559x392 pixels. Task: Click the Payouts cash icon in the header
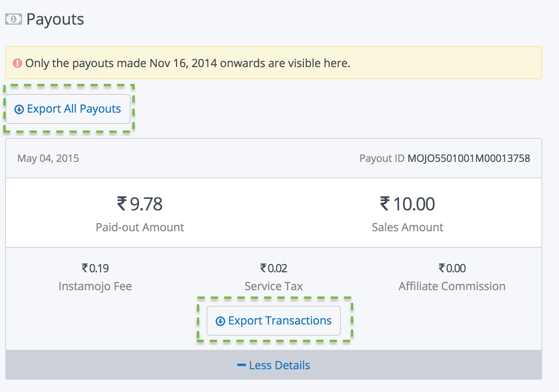point(13,19)
